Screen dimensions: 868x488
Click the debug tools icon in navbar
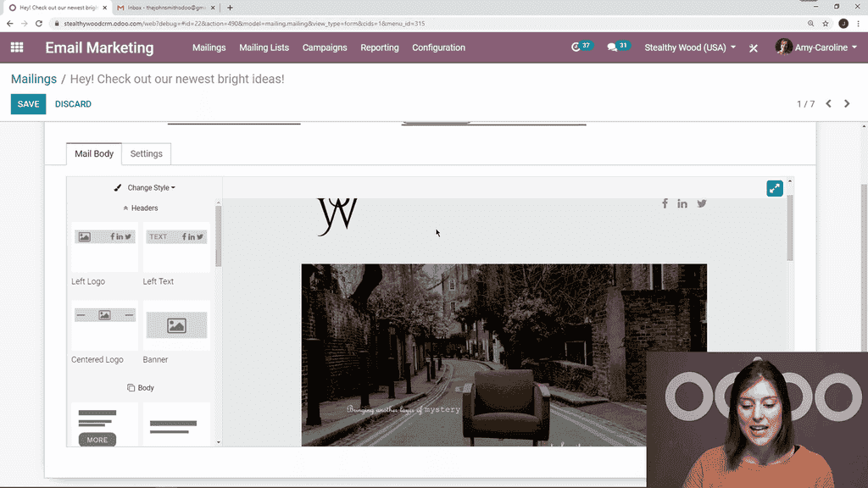pyautogui.click(x=753, y=48)
